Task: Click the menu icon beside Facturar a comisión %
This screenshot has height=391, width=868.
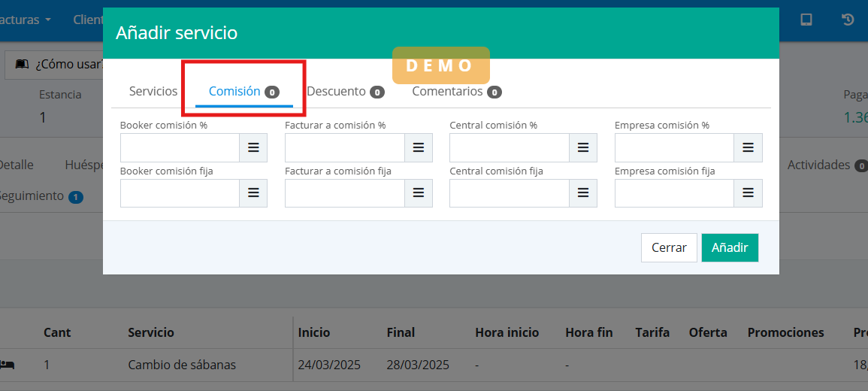Action: click(x=419, y=148)
